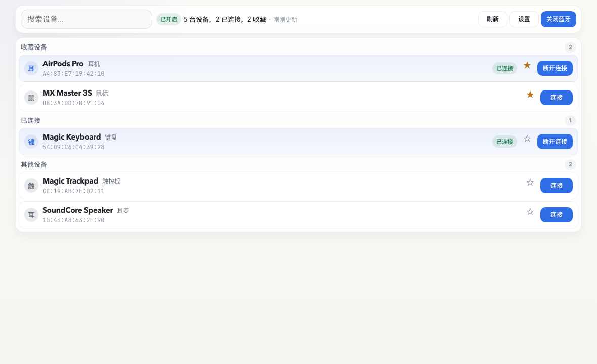Click the AirPods Pro headphone avatar icon

31,68
